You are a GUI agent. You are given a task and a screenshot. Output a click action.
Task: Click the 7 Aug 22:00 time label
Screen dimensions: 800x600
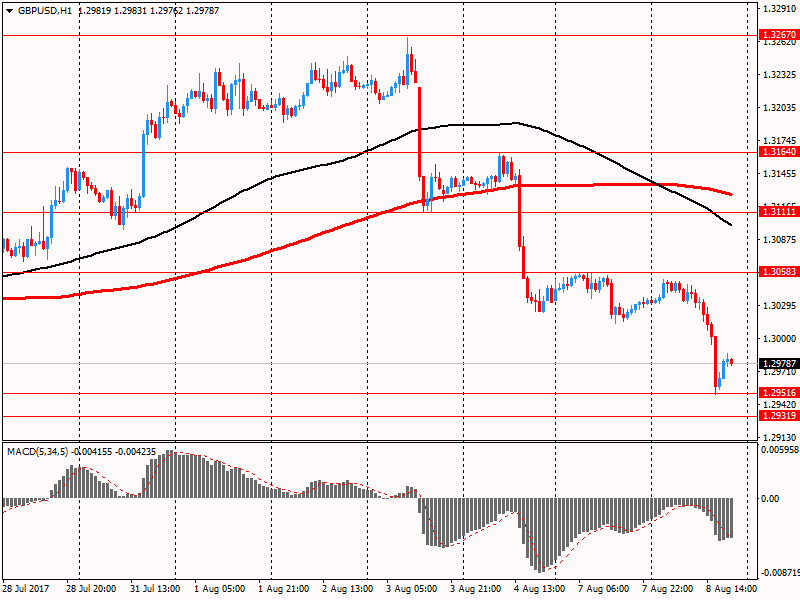(x=667, y=589)
